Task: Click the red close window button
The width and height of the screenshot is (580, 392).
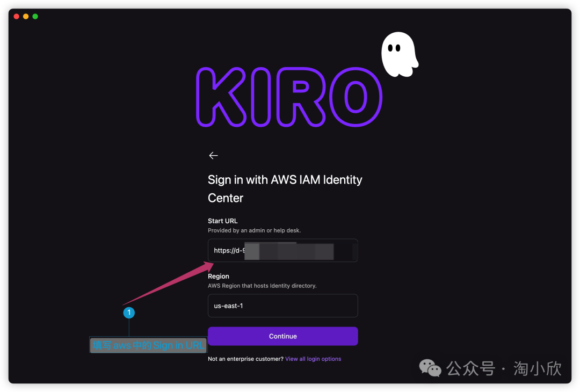Action: point(16,17)
